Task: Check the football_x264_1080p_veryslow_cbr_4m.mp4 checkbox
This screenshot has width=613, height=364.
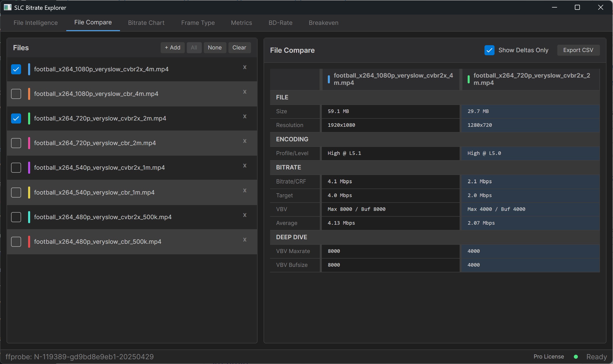Action: coord(16,94)
